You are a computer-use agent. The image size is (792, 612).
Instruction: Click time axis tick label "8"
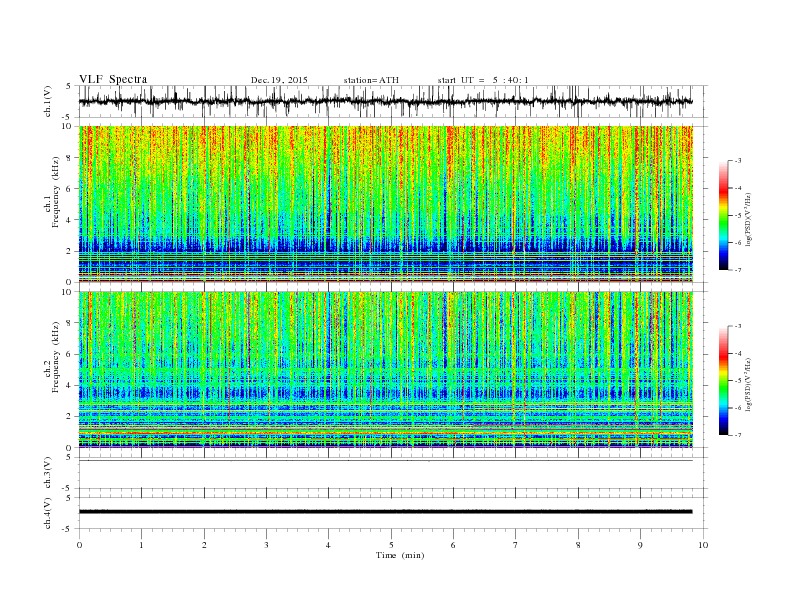[578, 545]
